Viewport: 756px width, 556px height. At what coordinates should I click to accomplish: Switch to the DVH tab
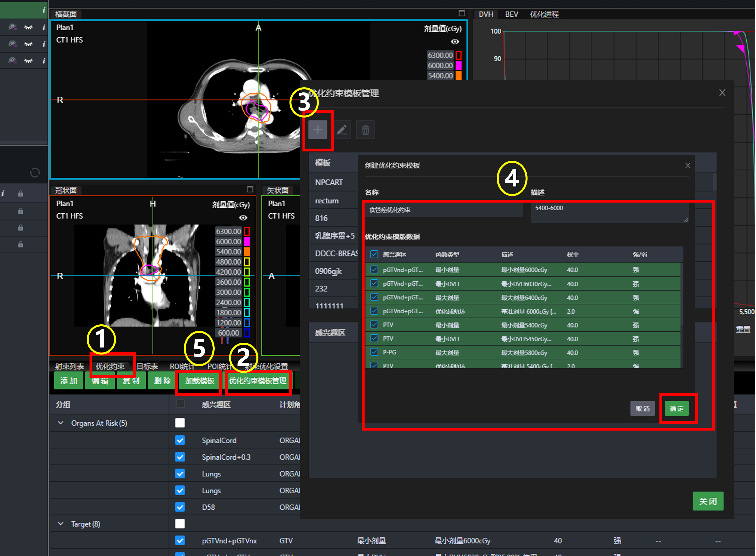coord(486,14)
